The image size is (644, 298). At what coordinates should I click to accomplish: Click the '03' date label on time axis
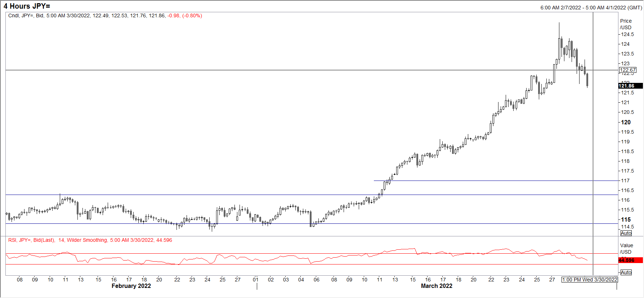[286, 280]
